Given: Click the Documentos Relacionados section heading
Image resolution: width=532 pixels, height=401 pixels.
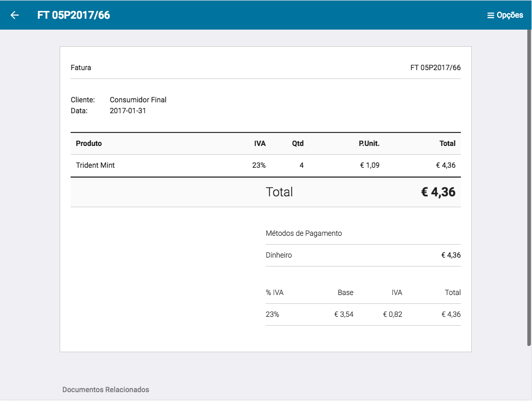Looking at the screenshot, I should pos(105,390).
